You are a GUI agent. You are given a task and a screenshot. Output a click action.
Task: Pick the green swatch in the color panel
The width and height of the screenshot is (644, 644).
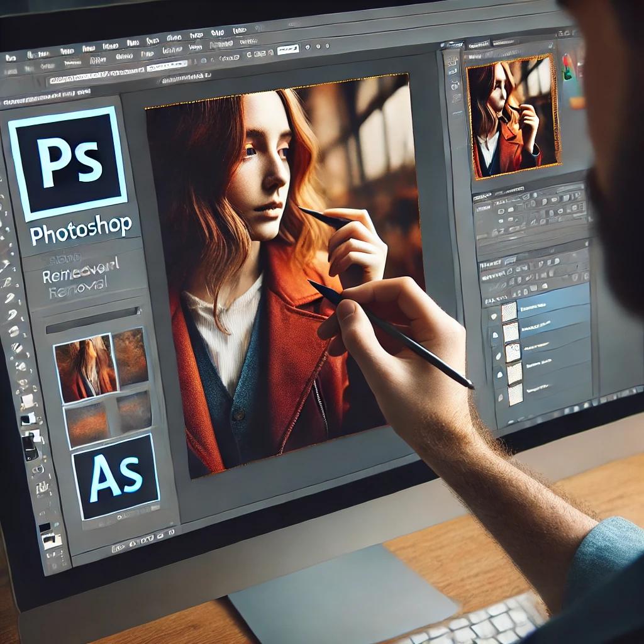pos(568,74)
